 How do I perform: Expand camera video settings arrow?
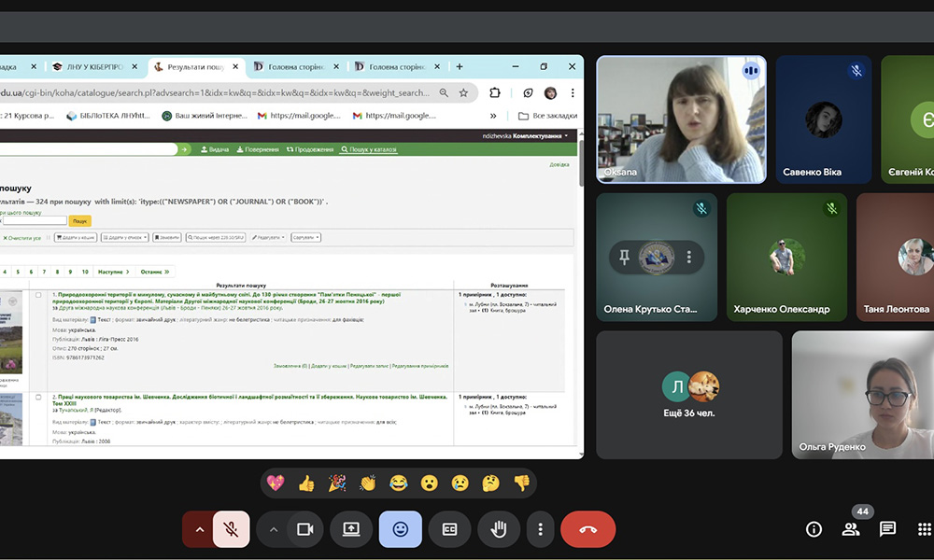coord(274,529)
